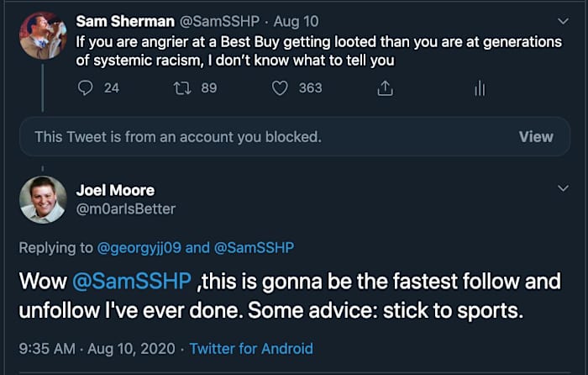Click the Aug 10 date on Sam's tweet
The image size is (588, 375).
[x=287, y=20]
